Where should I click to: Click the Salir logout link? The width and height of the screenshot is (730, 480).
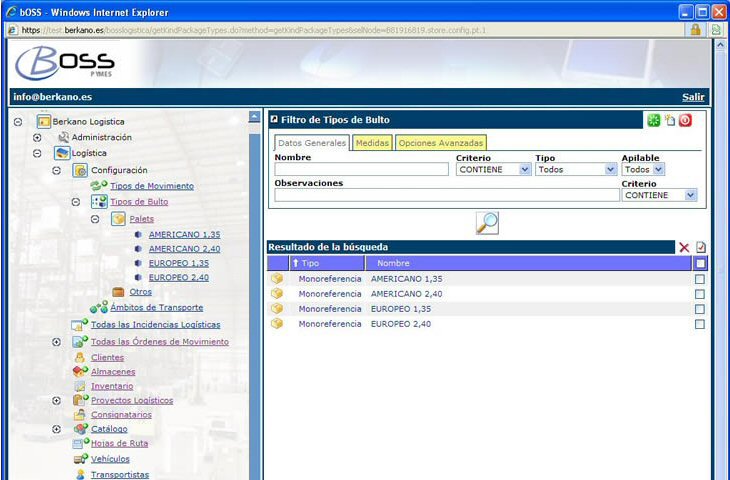tap(693, 97)
